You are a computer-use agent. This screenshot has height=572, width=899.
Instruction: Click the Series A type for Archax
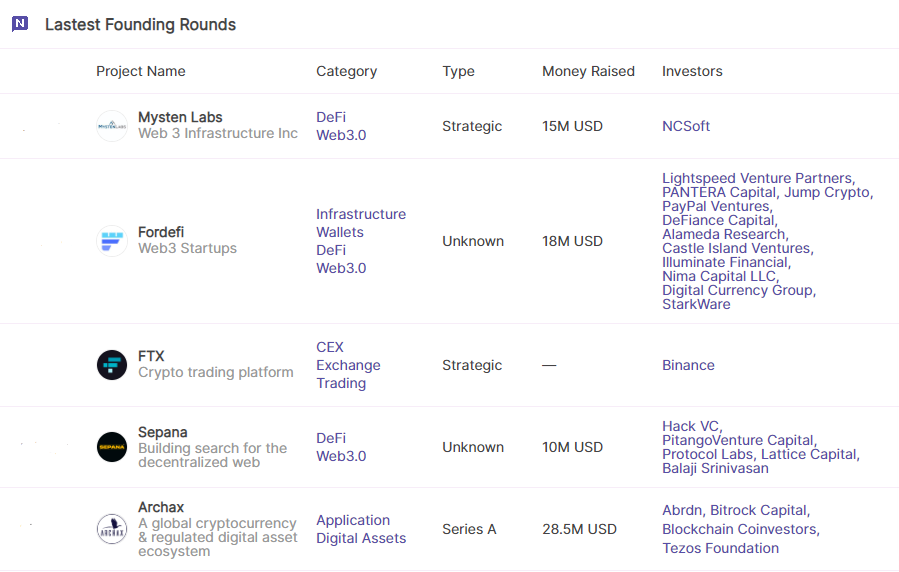pos(469,529)
